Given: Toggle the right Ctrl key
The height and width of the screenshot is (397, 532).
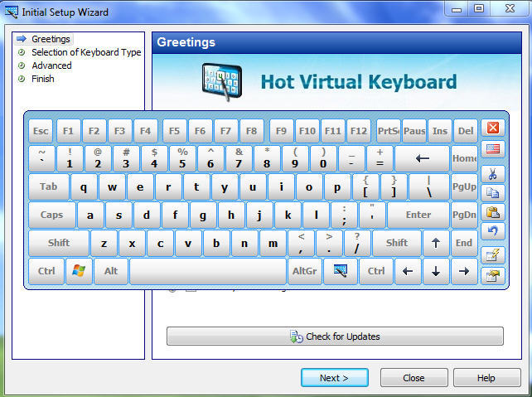Looking at the screenshot, I should [x=376, y=271].
